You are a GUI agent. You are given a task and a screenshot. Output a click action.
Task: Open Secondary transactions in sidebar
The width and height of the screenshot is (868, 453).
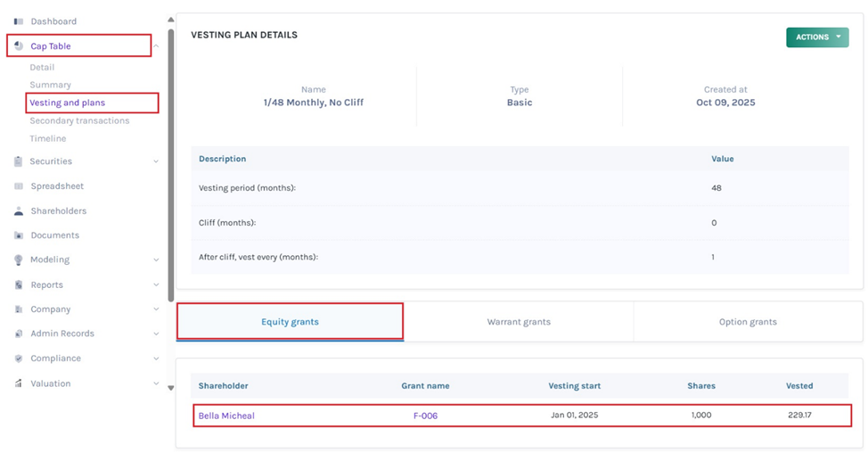tap(79, 120)
